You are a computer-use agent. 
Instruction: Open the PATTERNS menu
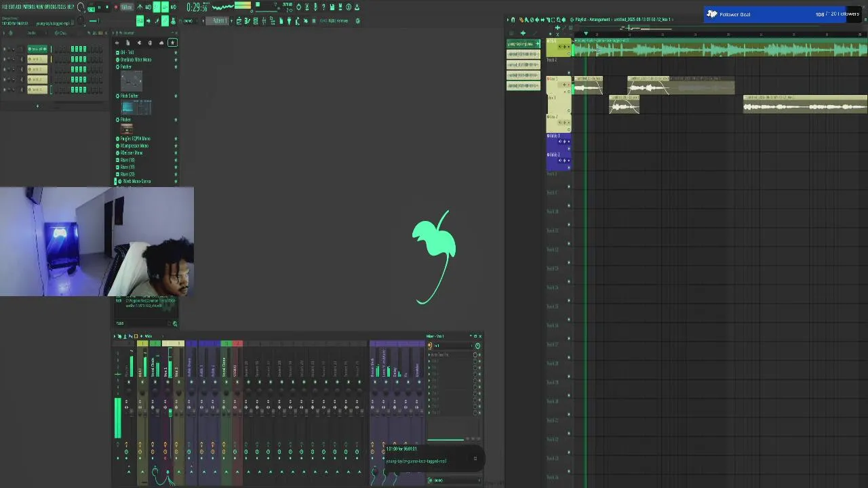(x=30, y=7)
